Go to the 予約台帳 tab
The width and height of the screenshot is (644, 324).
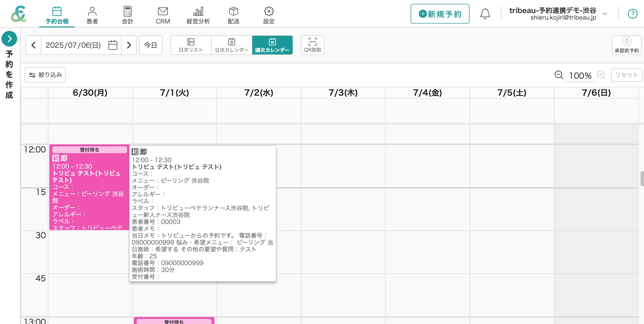[57, 15]
